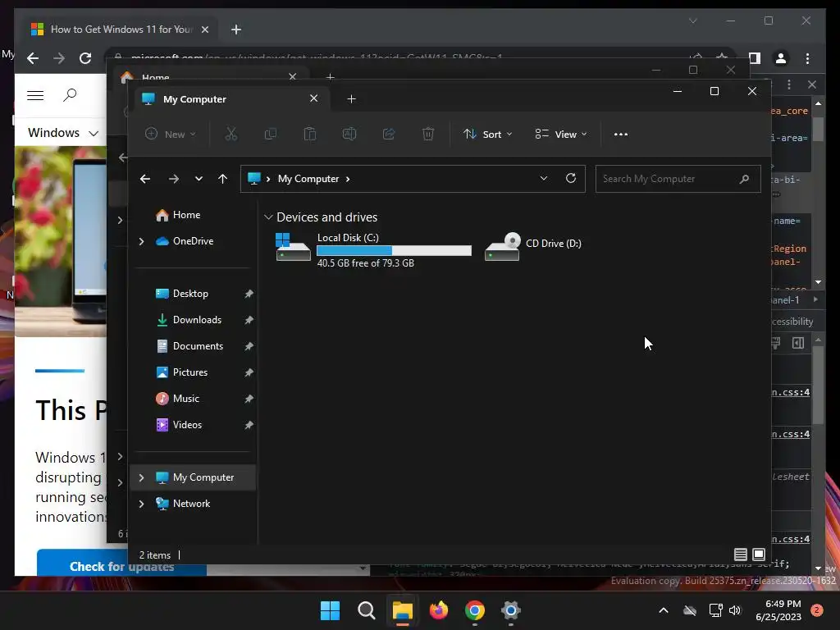Image resolution: width=840 pixels, height=630 pixels.
Task: Click the search magnifier in Search My Computer
Action: coord(744,179)
